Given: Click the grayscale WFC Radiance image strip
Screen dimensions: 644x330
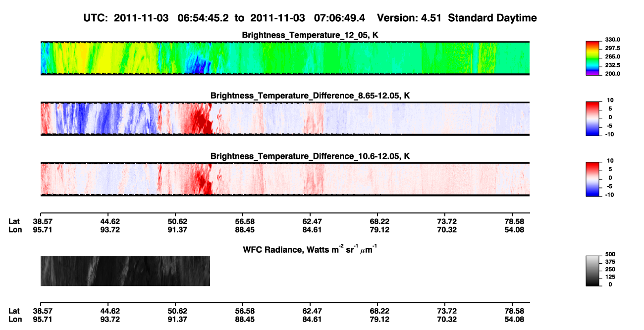Looking at the screenshot, I should pyautogui.click(x=125, y=271).
